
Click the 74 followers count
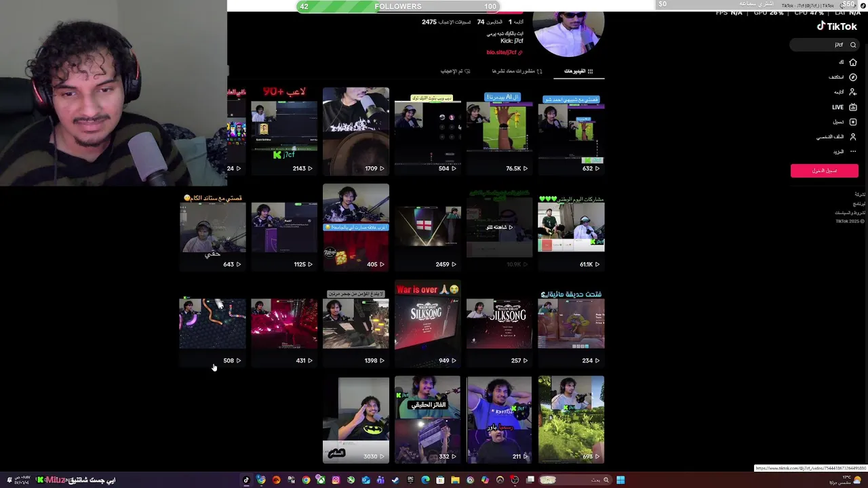[x=481, y=22]
